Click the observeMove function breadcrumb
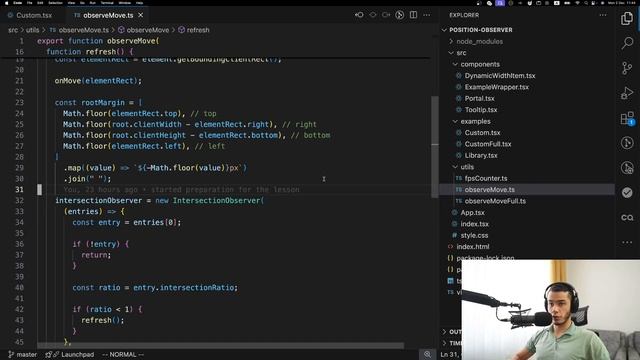Viewport: 640px width, 360px height. tap(143, 30)
